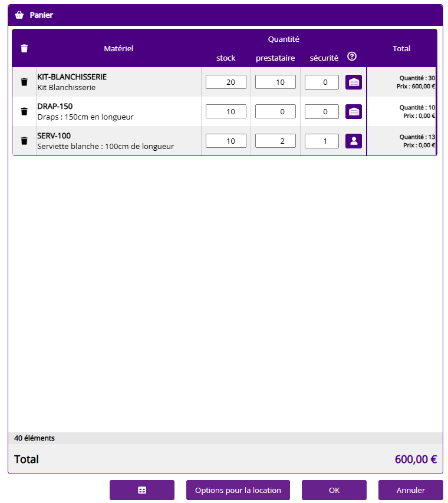The image size is (448, 503).
Task: Remove DRAP-150 row with trash icon
Action: (24, 111)
